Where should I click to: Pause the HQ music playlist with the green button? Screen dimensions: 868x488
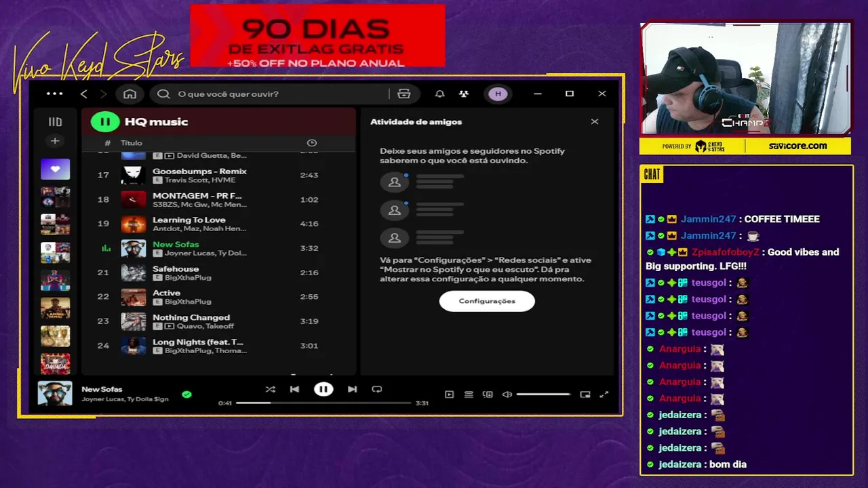(x=104, y=122)
